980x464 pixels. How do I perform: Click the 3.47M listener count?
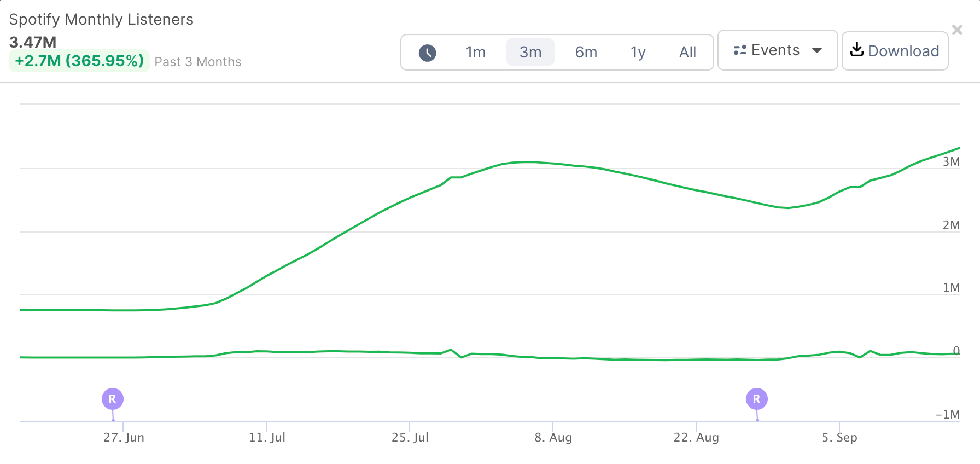[33, 42]
